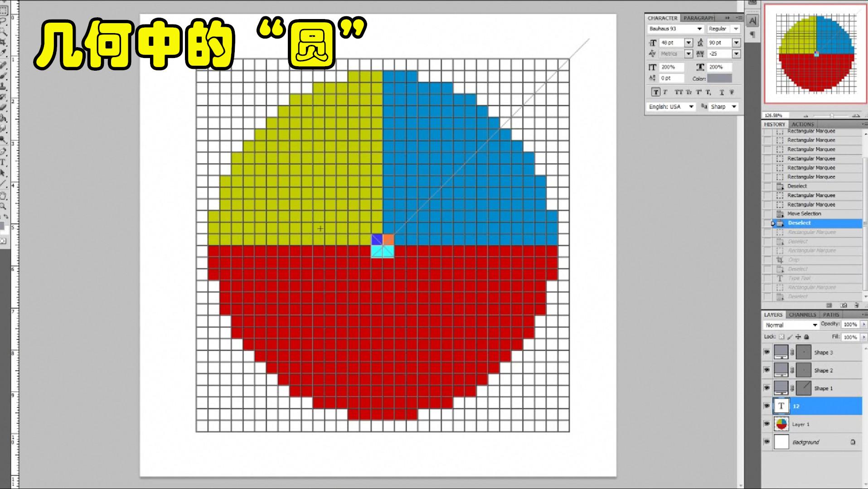
Task: Hide the Layer 1 layer
Action: 767,424
